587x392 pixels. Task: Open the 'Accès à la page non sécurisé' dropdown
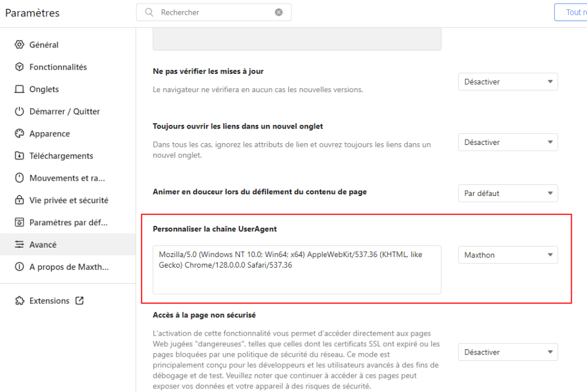point(508,352)
